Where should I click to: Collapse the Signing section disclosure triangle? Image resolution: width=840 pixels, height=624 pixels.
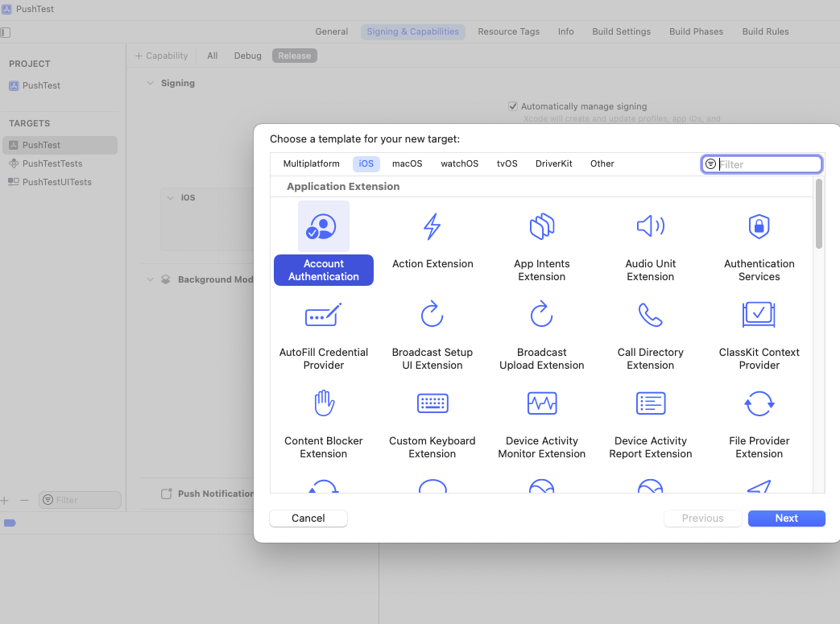tap(150, 83)
